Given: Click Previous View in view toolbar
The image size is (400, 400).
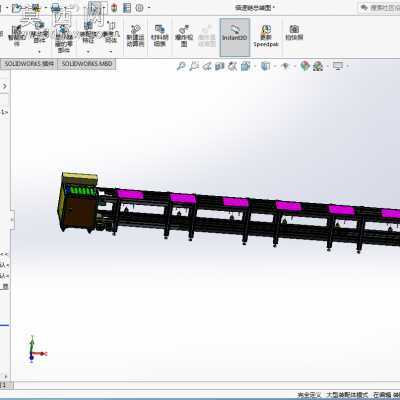Looking at the screenshot, I should pyautogui.click(x=207, y=66).
